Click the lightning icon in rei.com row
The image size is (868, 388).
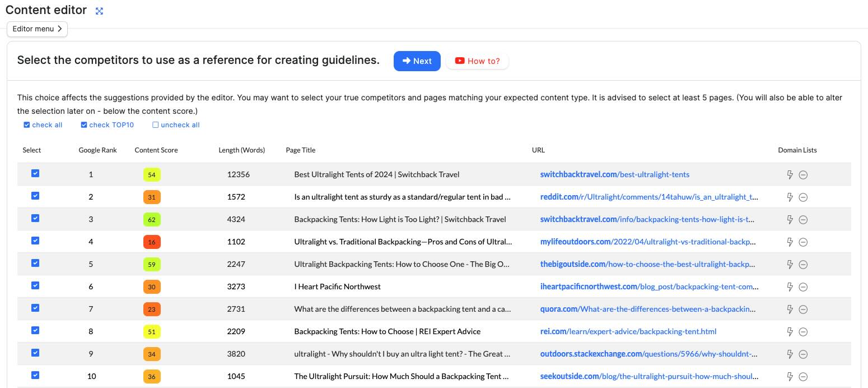pos(790,332)
